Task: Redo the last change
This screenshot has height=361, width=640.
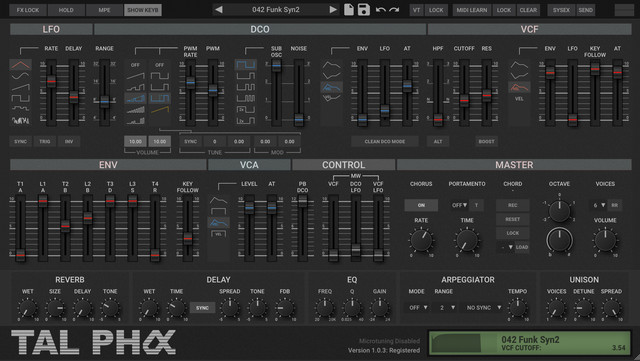Action: tap(394, 9)
